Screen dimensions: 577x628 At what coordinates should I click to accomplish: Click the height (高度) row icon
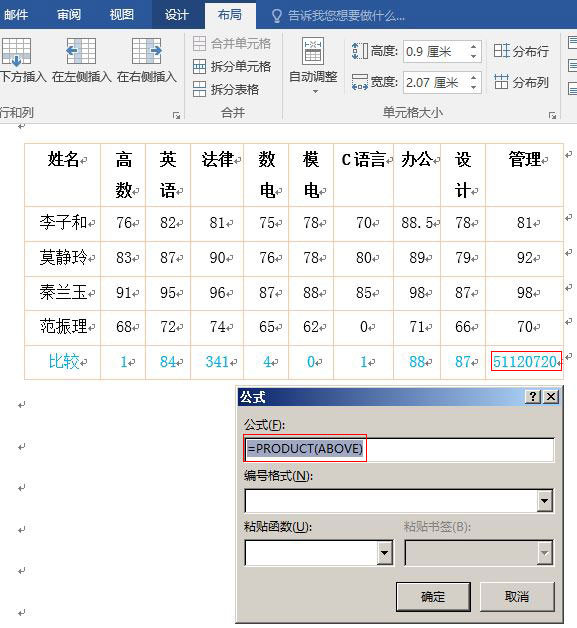click(x=360, y=51)
